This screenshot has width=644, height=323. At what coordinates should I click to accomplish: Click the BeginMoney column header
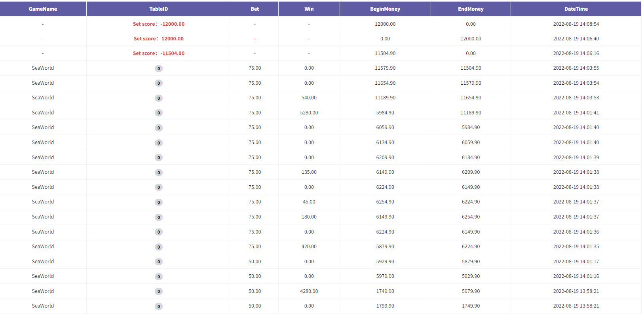(385, 9)
